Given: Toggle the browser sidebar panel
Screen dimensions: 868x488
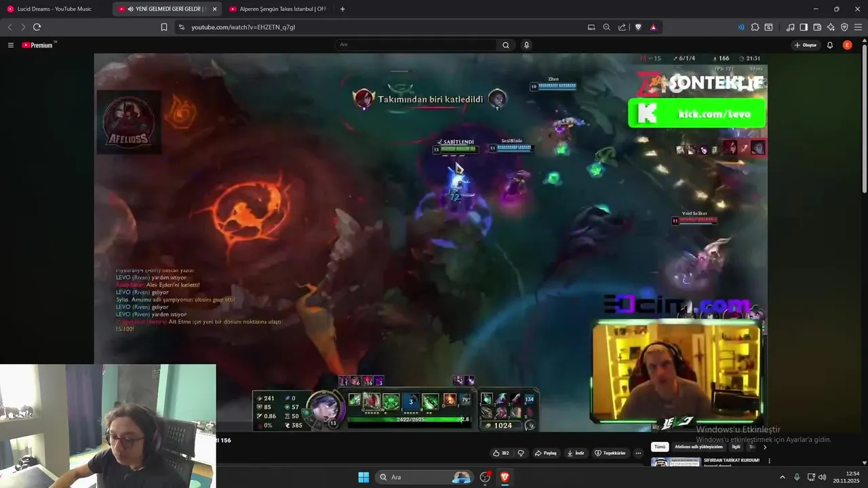Looking at the screenshot, I should 804,27.
